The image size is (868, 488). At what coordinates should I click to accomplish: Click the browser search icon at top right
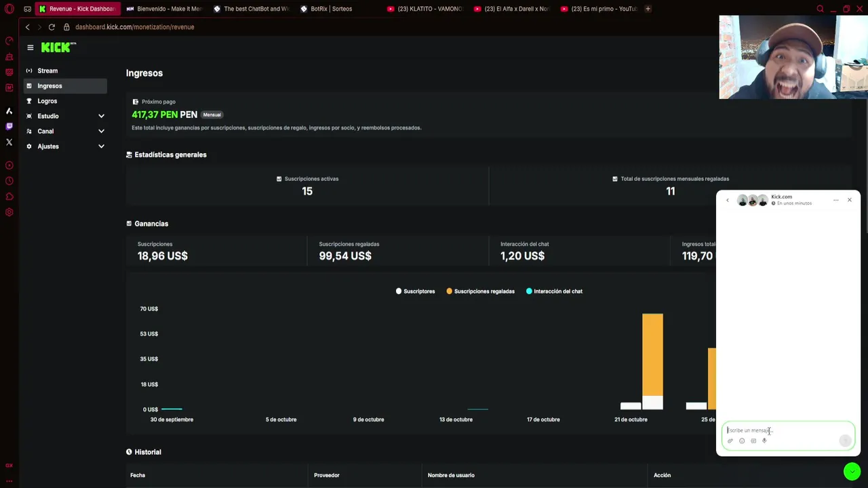click(820, 9)
